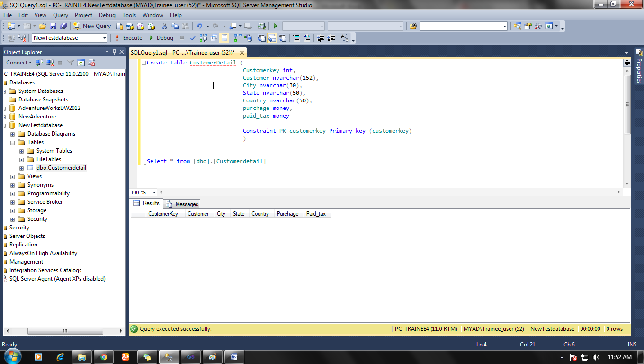Click the Toolbox wrench and hammer icon

[538, 26]
